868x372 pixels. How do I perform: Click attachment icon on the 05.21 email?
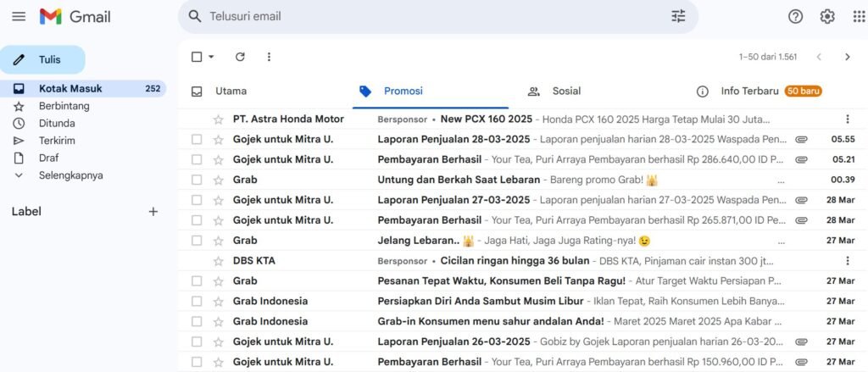pyautogui.click(x=801, y=160)
